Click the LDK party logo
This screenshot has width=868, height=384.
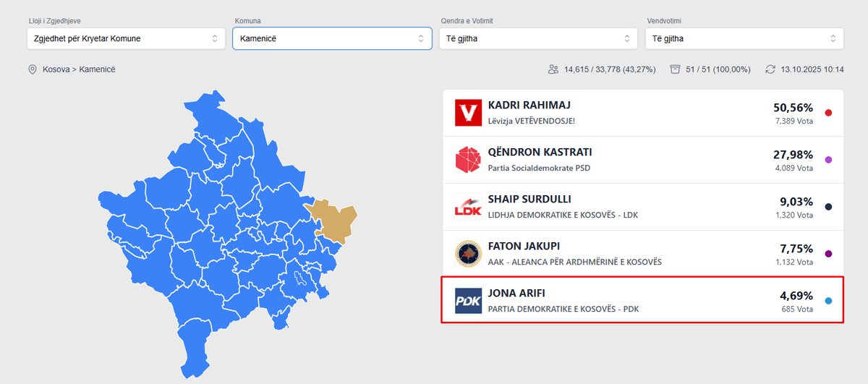pyautogui.click(x=468, y=207)
